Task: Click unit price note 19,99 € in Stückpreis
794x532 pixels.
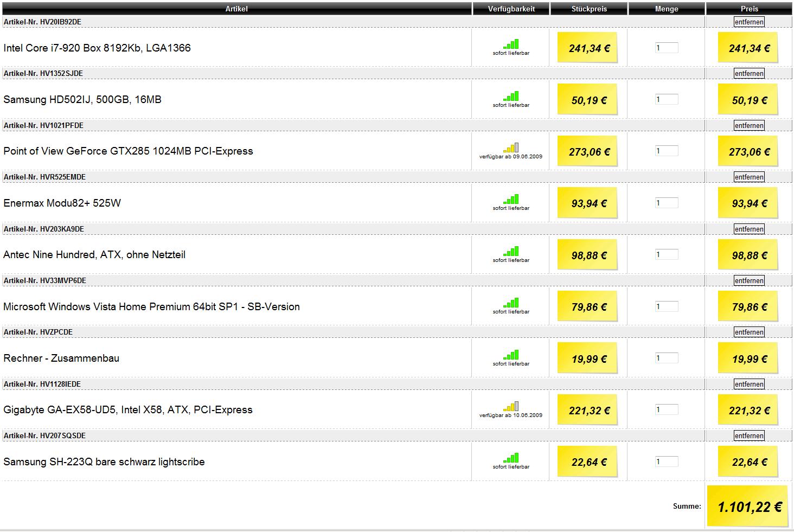Action: click(588, 358)
